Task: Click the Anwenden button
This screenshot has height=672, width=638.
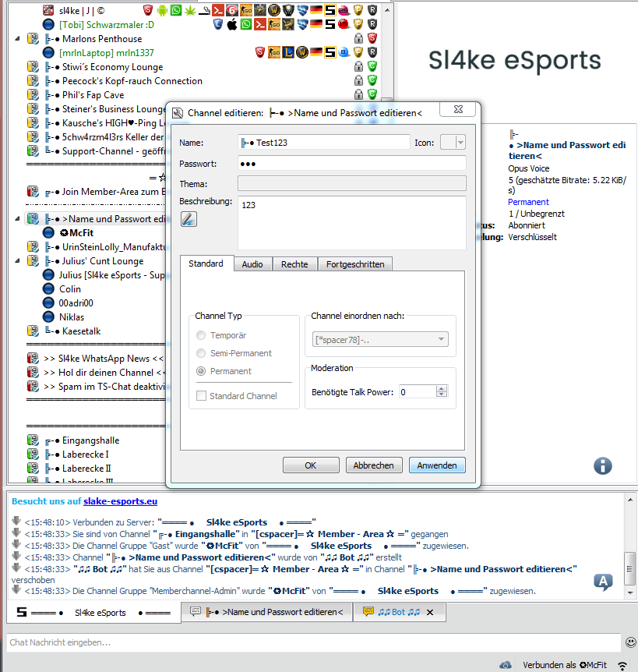Action: click(437, 465)
